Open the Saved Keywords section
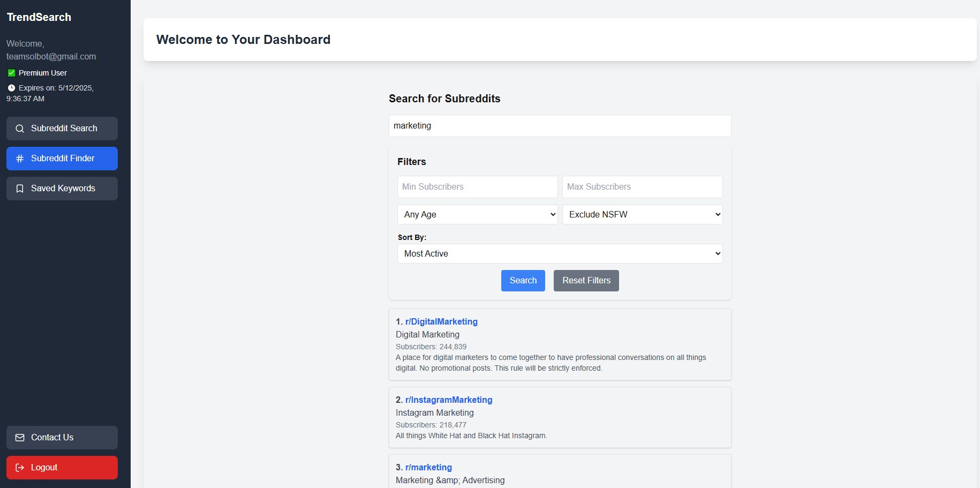 point(62,189)
